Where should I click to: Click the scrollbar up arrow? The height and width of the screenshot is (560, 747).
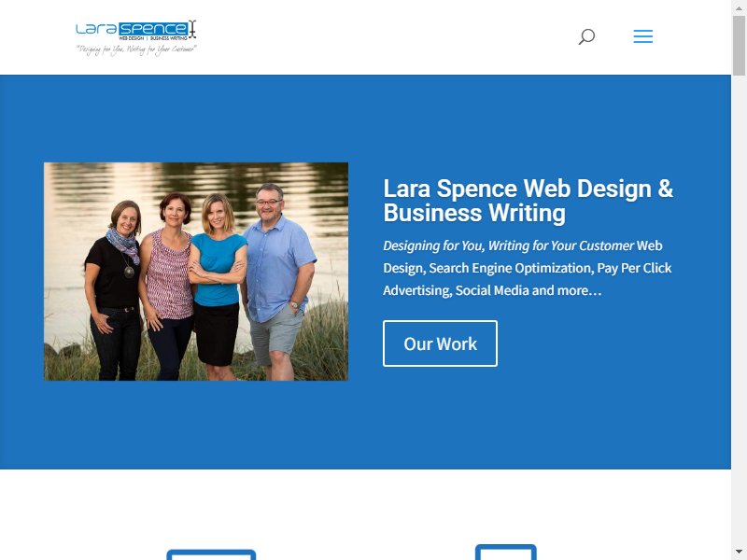(739, 7)
